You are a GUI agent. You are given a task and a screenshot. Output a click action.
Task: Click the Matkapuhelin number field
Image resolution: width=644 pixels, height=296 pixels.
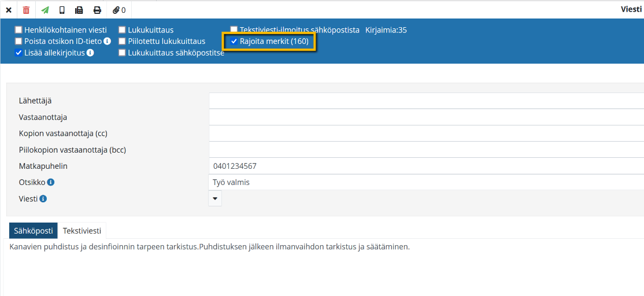(426, 166)
